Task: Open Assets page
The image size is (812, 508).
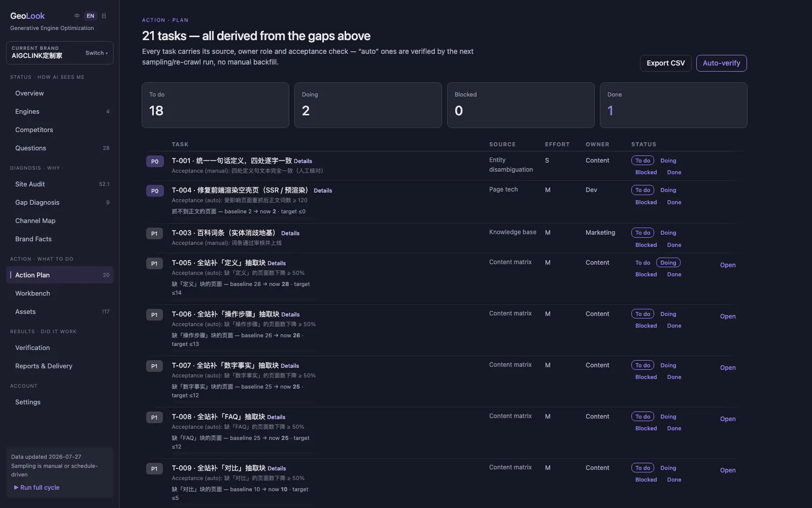Action: click(x=60, y=311)
